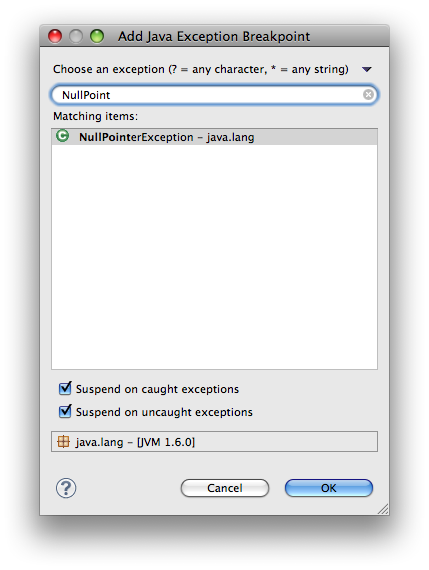Viewport: 429px width, 570px height.
Task: Click the resize grip at dialog corner
Action: pyautogui.click(x=383, y=509)
